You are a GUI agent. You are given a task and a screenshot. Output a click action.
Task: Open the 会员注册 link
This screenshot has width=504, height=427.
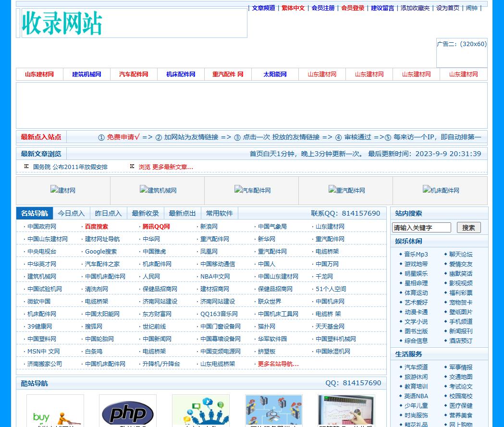pos(323,8)
